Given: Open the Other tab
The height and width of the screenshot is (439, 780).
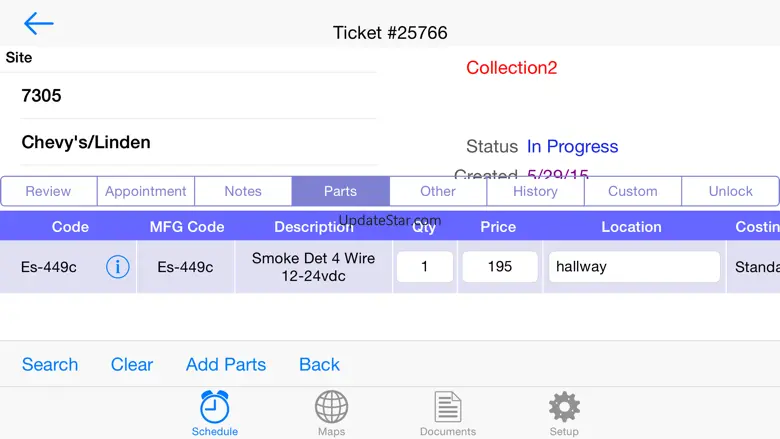Looking at the screenshot, I should tap(438, 191).
